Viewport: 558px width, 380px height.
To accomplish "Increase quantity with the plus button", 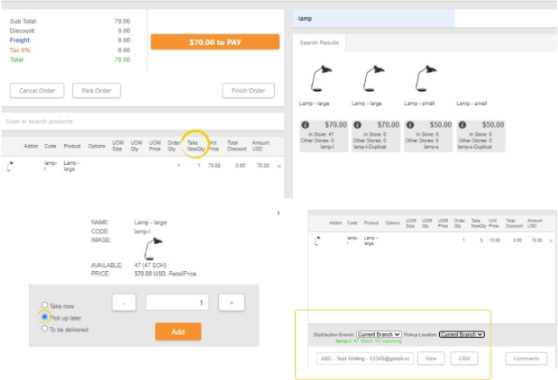I will (231, 303).
